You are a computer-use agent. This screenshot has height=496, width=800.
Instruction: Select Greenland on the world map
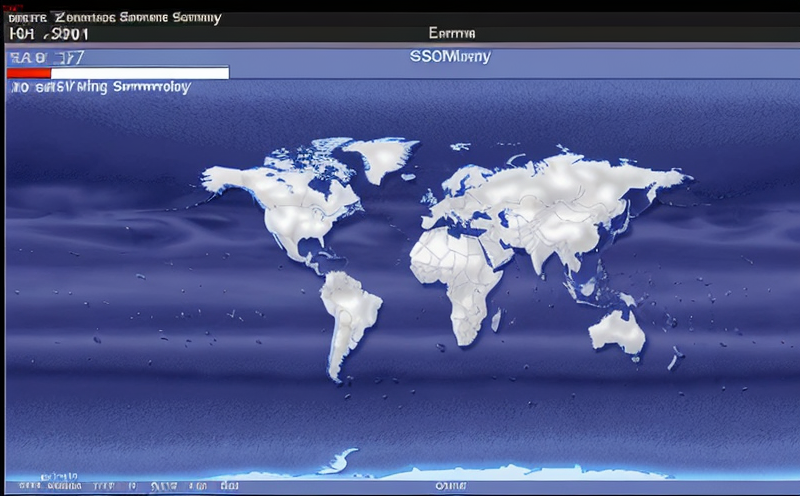point(378,158)
